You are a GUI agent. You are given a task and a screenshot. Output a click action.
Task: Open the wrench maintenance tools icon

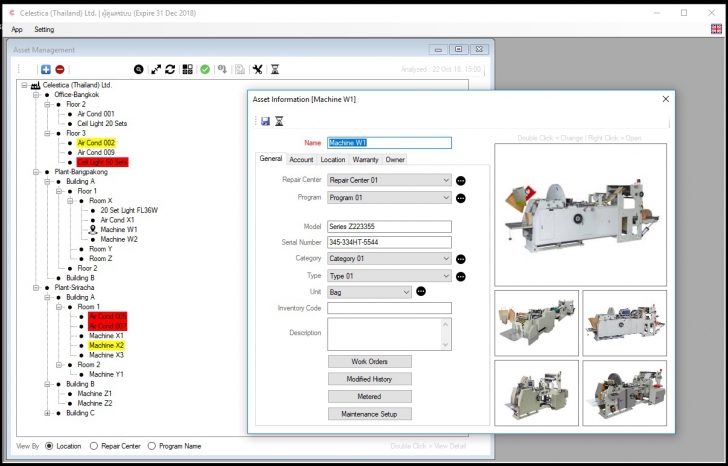coord(257,69)
